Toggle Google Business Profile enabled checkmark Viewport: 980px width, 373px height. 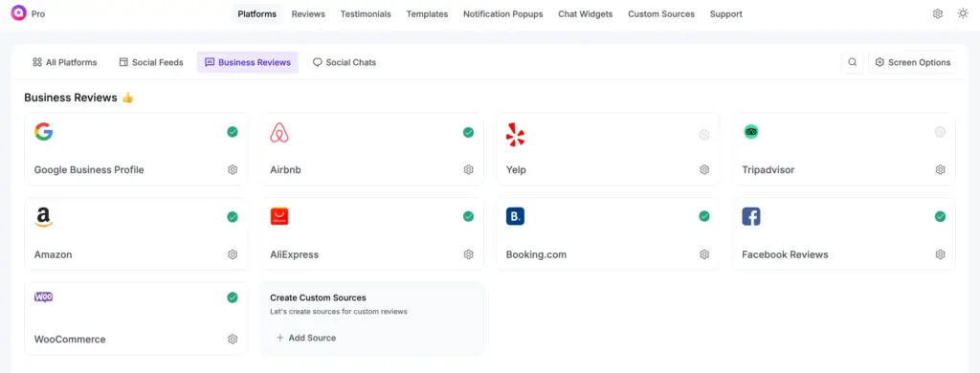[x=233, y=132]
